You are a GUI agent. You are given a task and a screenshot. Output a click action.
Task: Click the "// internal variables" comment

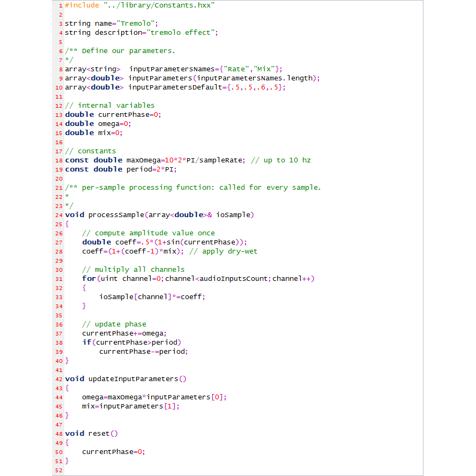110,105
